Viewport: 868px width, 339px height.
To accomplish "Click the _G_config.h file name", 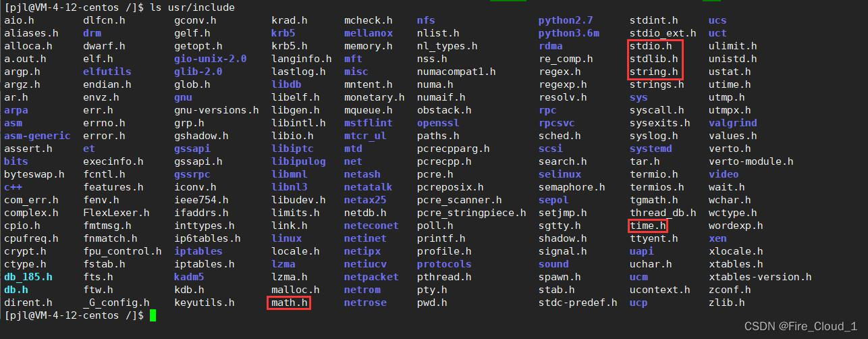I will tap(117, 303).
